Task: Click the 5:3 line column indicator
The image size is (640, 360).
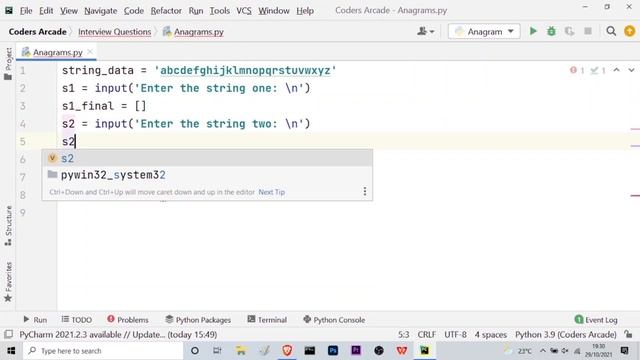Action: [403, 334]
